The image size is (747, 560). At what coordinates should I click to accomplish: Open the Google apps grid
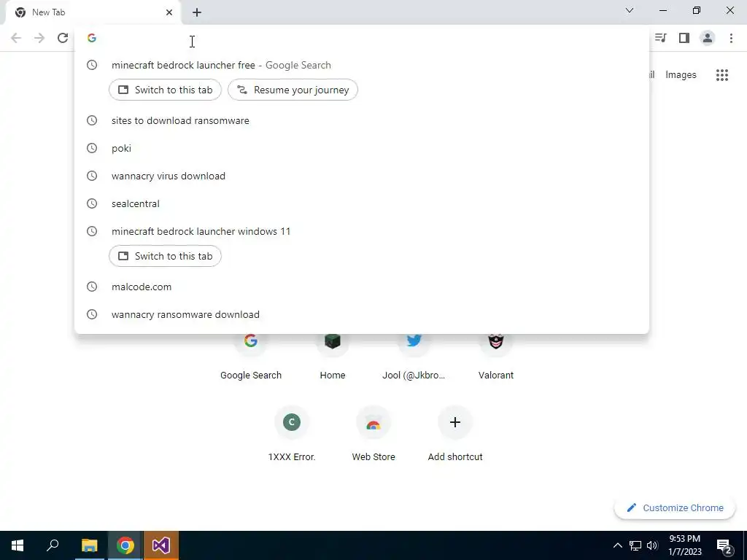[x=721, y=75]
